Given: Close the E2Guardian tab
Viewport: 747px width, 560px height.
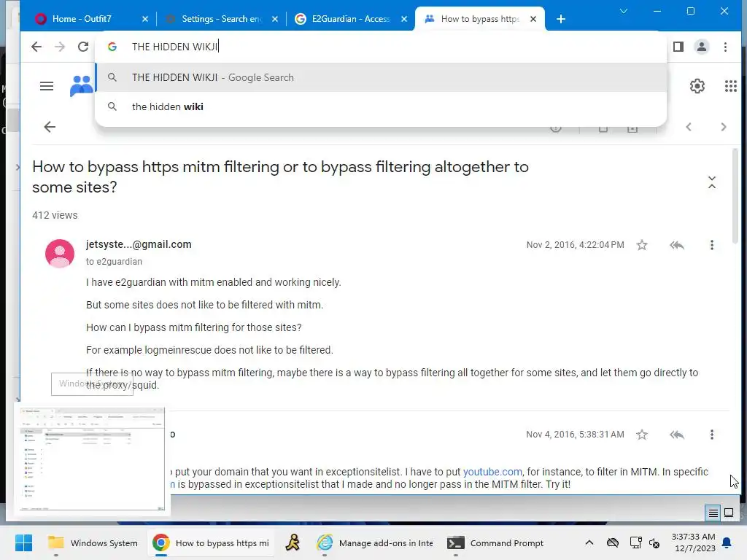Looking at the screenshot, I should tap(404, 19).
